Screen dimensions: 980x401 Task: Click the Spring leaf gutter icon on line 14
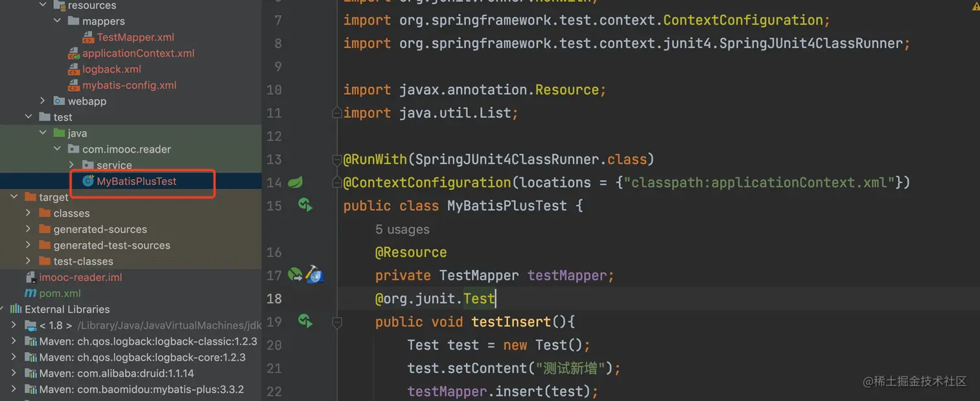point(296,182)
